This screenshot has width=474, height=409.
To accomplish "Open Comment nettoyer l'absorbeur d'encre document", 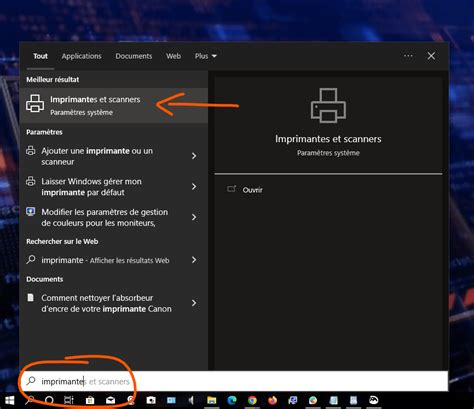I will [x=114, y=303].
